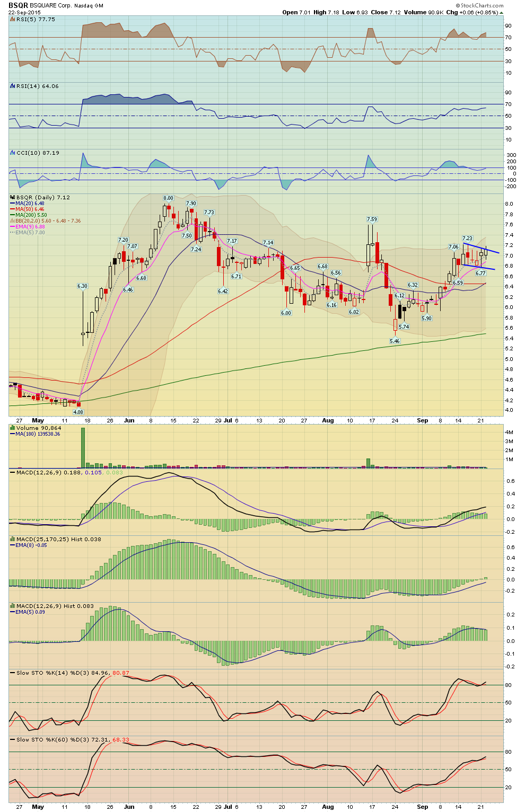The height and width of the screenshot is (812, 525).
Task: Click the 22-Sep-2015 date
Action: tap(24, 13)
